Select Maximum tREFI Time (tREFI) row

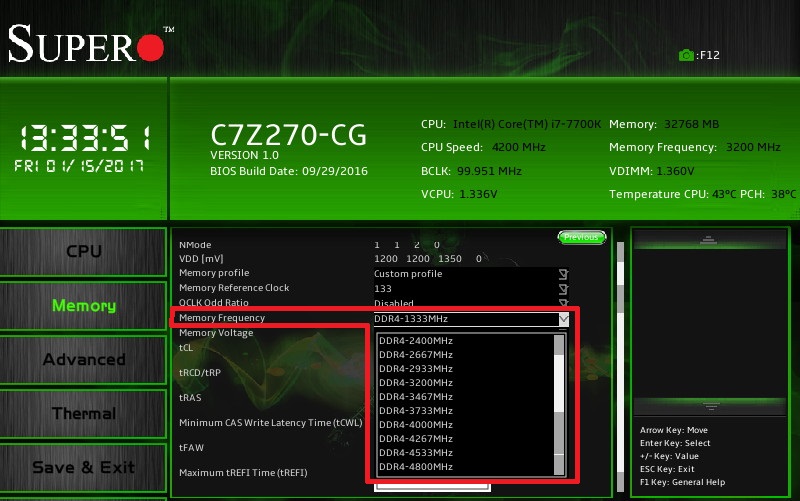(x=243, y=473)
